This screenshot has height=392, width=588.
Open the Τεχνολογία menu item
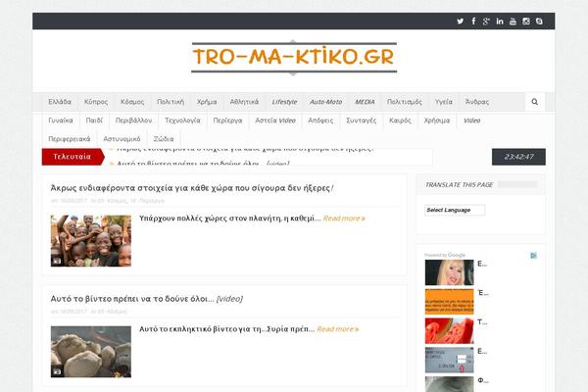[x=182, y=121]
